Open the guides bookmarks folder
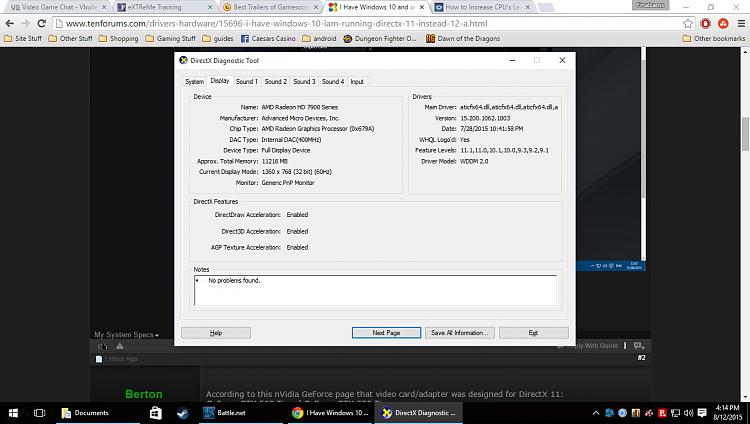 click(218, 38)
